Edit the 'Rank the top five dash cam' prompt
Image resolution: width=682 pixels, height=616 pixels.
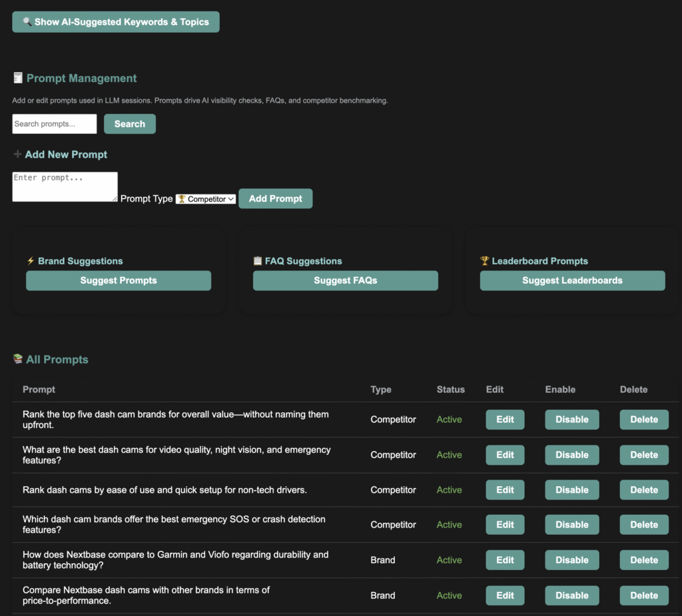[x=505, y=420]
